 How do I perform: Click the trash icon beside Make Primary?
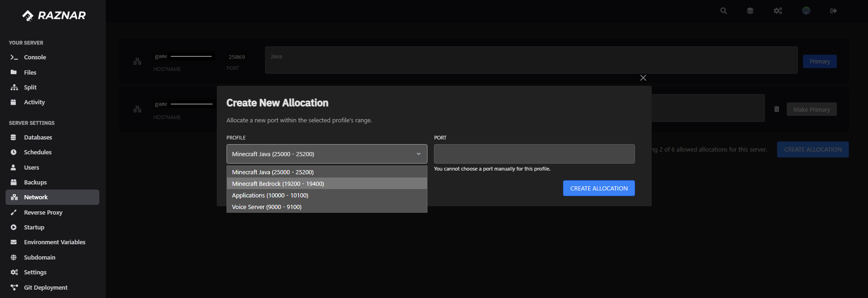(777, 109)
